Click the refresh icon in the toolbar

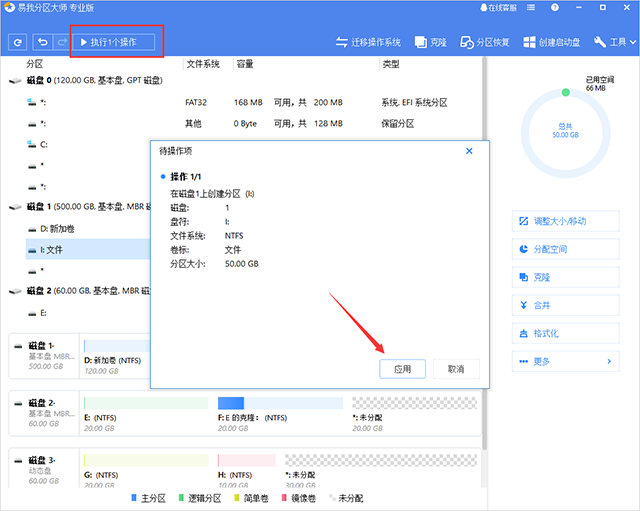(x=18, y=43)
